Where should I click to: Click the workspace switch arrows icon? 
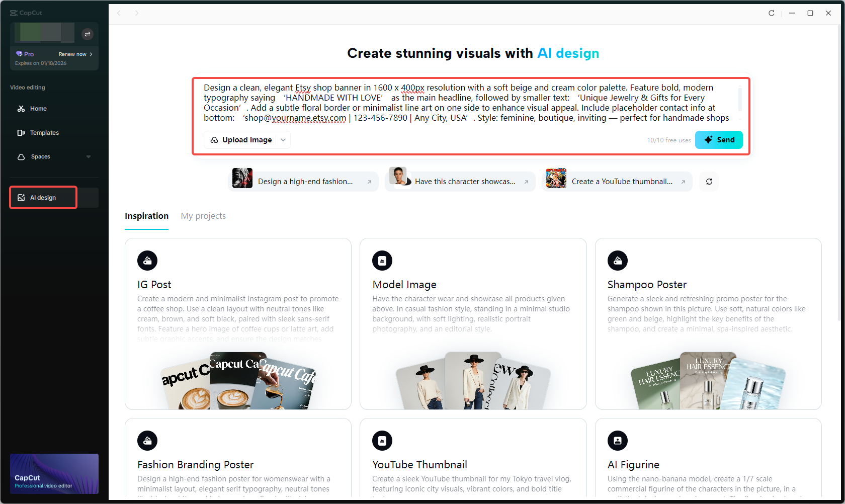click(x=87, y=34)
